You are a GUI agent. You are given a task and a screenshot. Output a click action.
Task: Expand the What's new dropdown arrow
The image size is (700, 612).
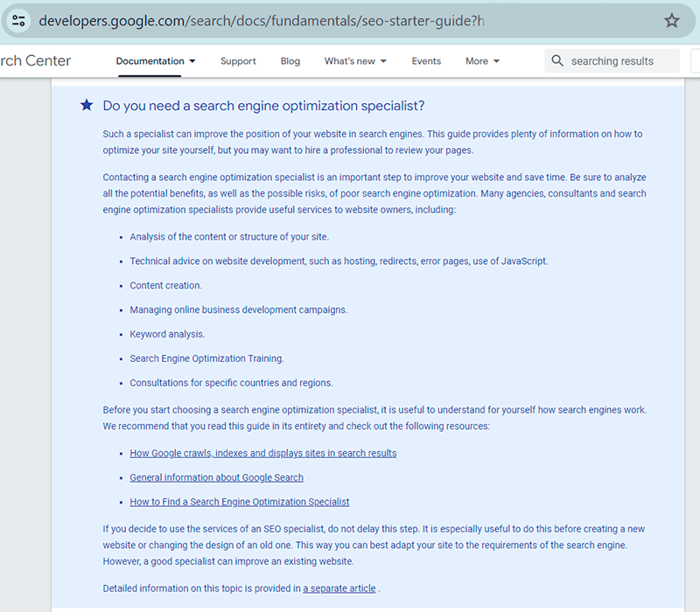[x=383, y=61]
